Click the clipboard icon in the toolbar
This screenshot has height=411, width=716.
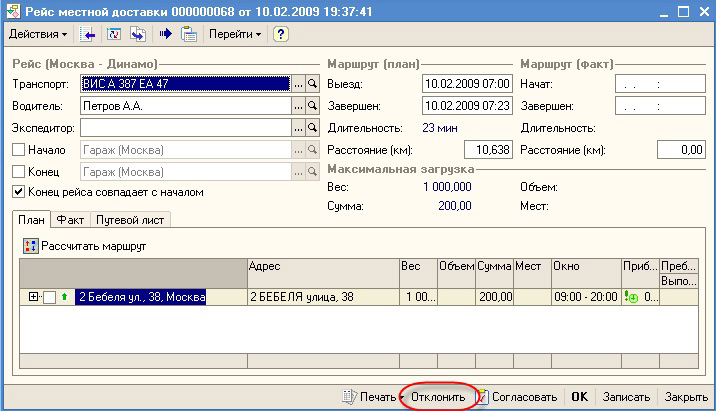[187, 35]
